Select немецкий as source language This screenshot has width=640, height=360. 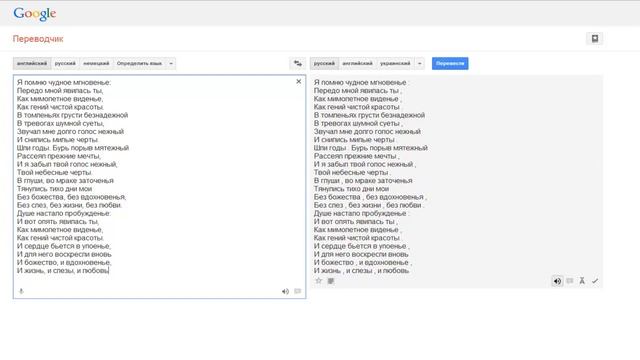(96, 63)
